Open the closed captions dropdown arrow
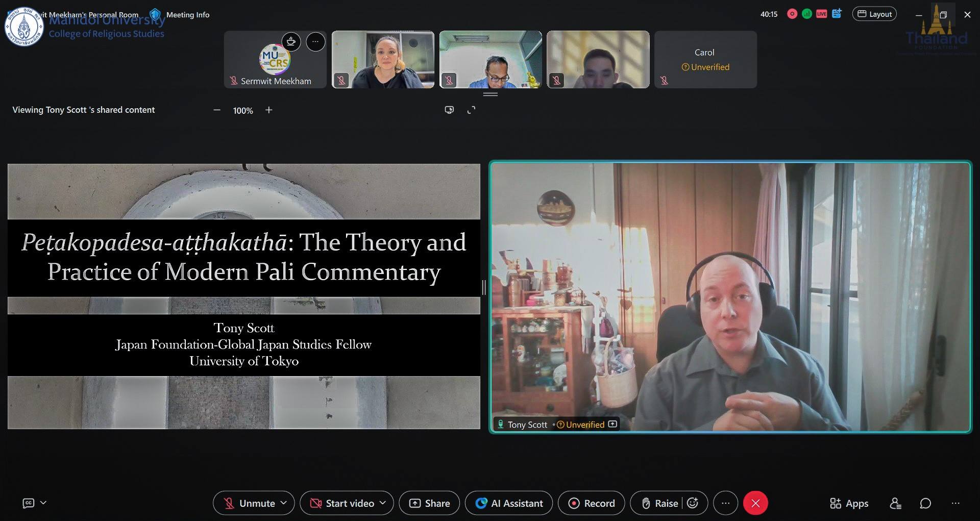Image resolution: width=980 pixels, height=521 pixels. pyautogui.click(x=43, y=503)
